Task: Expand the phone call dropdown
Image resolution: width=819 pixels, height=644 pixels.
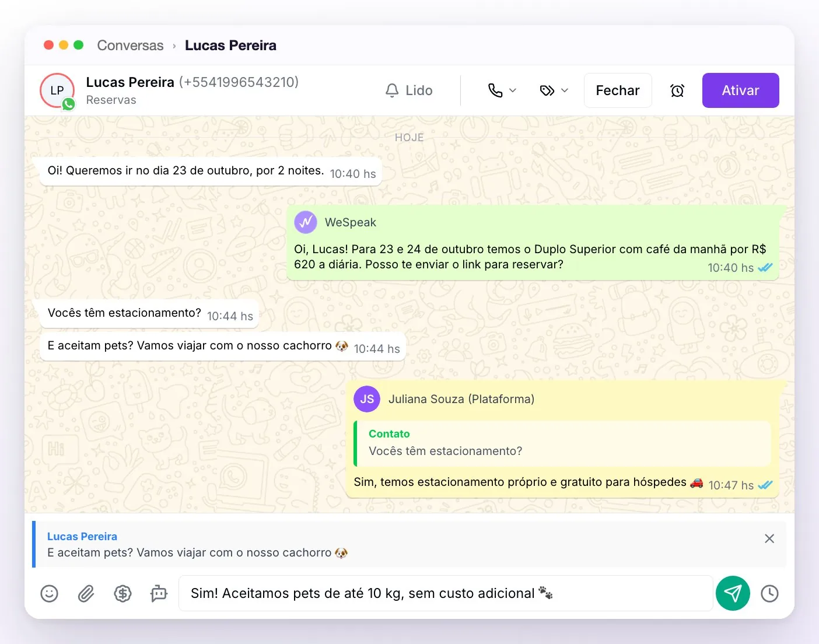Action: tap(502, 90)
